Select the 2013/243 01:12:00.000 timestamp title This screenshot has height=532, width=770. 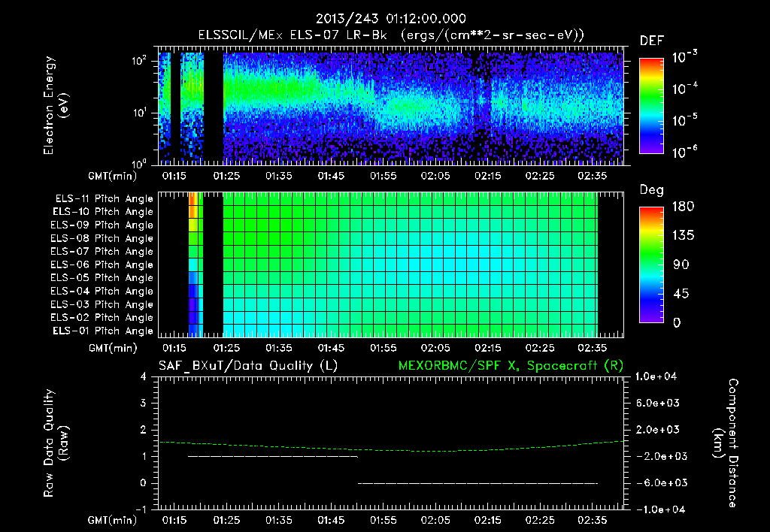[x=390, y=19]
